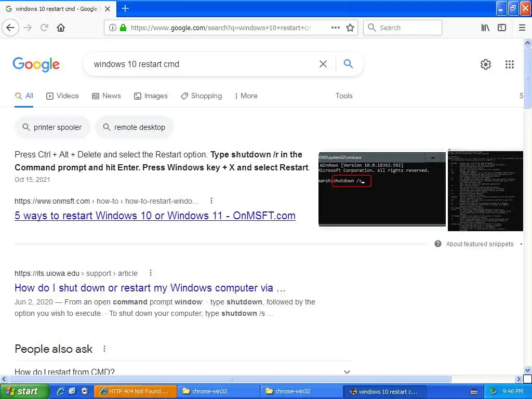Open the Google apps grid
This screenshot has height=399, width=532.
(x=510, y=64)
